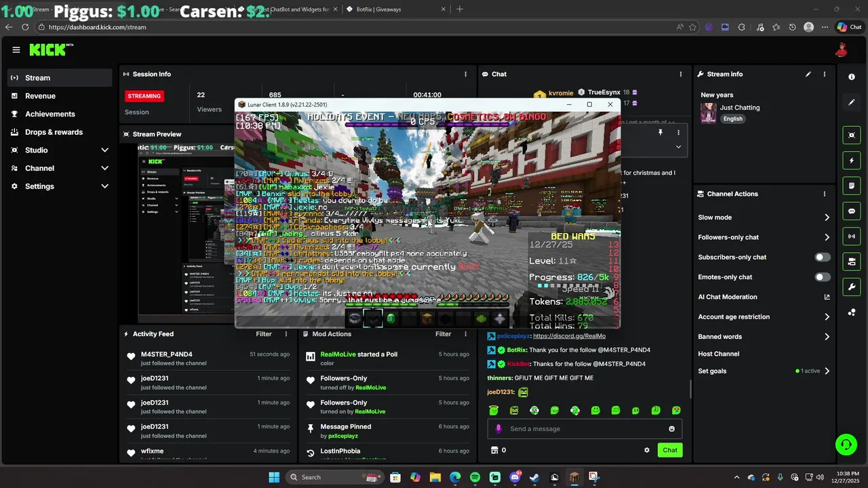Send message with green Chat button
The image size is (868, 488).
point(670,450)
